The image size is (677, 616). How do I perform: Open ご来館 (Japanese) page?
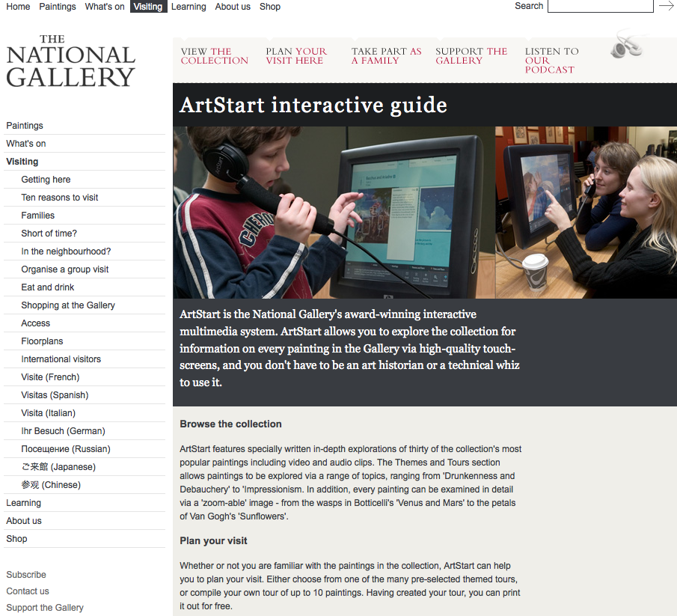pyautogui.click(x=58, y=467)
